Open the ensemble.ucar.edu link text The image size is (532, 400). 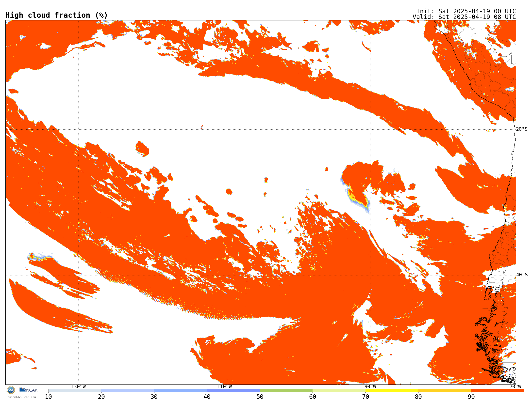point(22,397)
